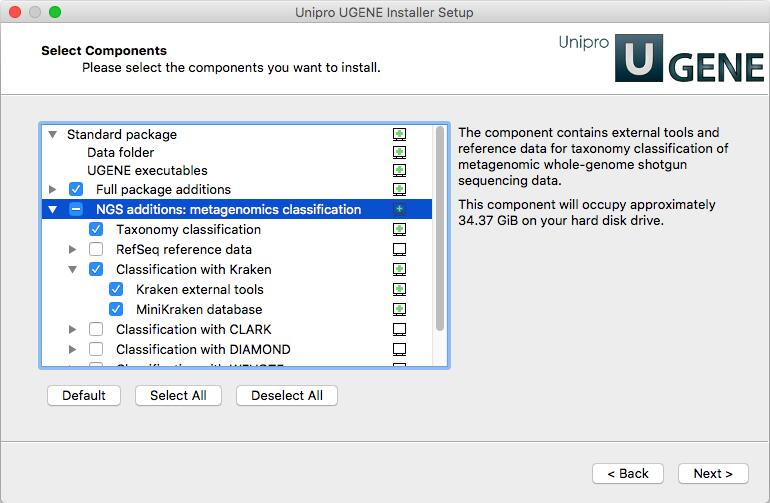Uncheck Classification with Kraken checkbox
Image resolution: width=770 pixels, height=503 pixels.
(96, 269)
